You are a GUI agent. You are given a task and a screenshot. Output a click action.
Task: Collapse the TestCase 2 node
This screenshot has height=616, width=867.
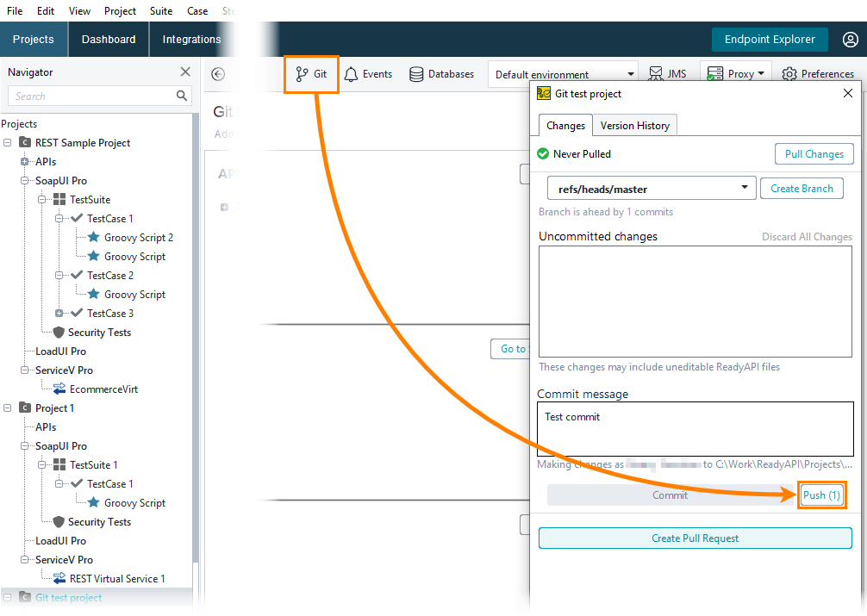(x=59, y=276)
